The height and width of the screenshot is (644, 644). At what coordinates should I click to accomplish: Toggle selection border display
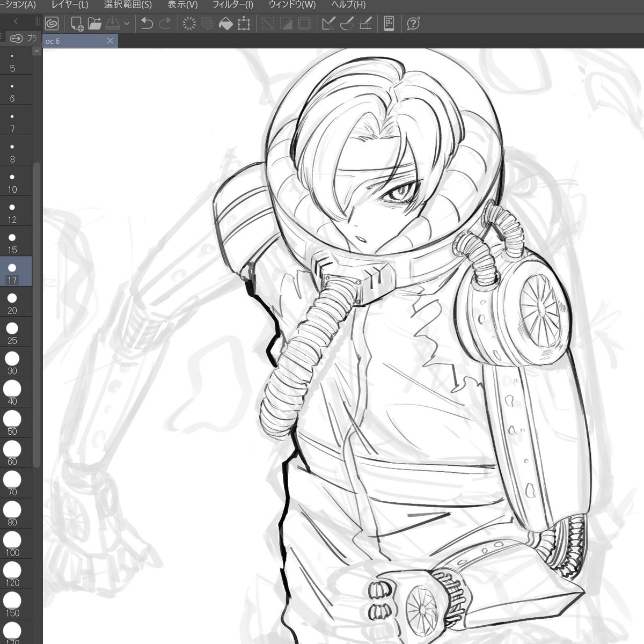point(304,24)
